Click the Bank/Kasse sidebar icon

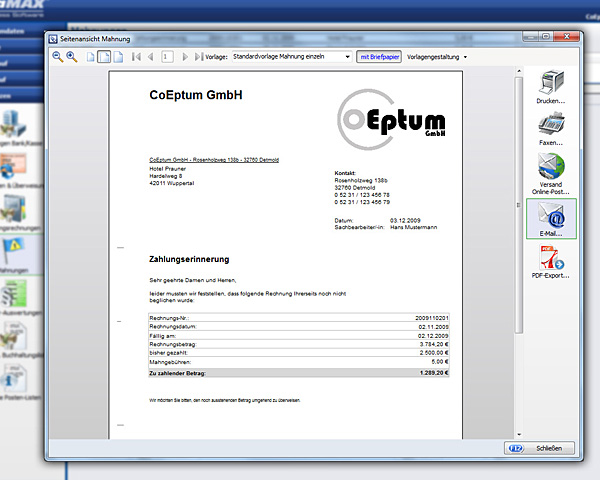point(14,123)
